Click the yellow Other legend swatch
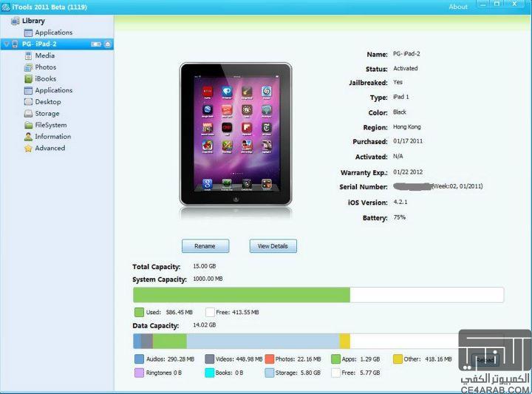The height and width of the screenshot is (394, 532). click(398, 359)
